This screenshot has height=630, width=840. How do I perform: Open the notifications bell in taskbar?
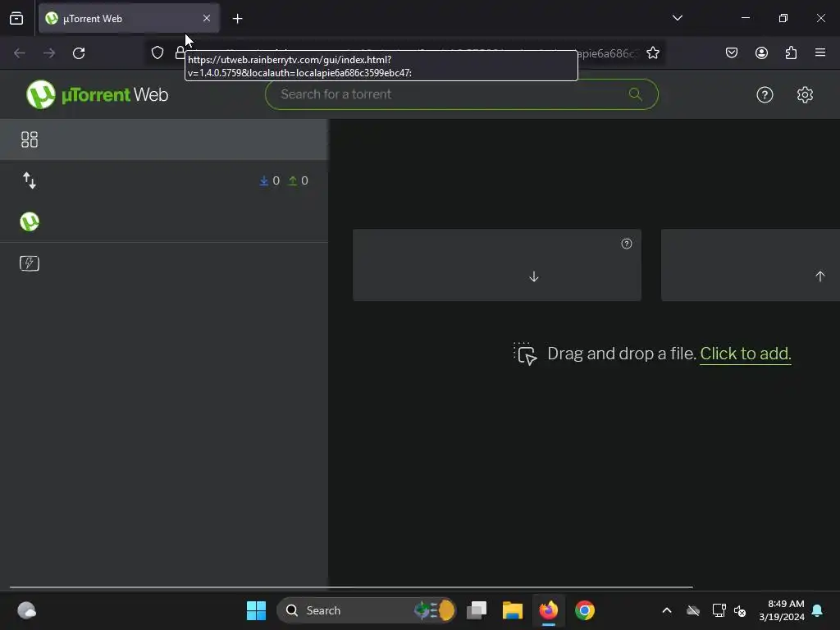tap(817, 610)
